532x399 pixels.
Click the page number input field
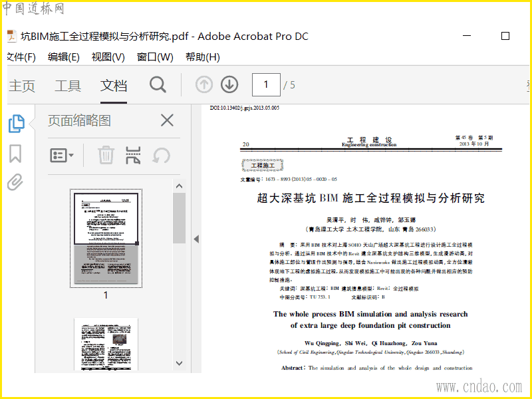[266, 84]
